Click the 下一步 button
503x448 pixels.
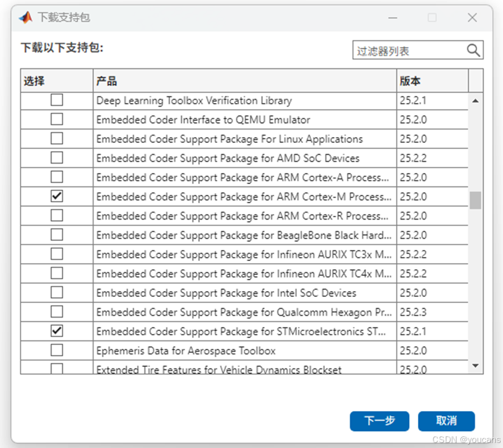pos(380,421)
